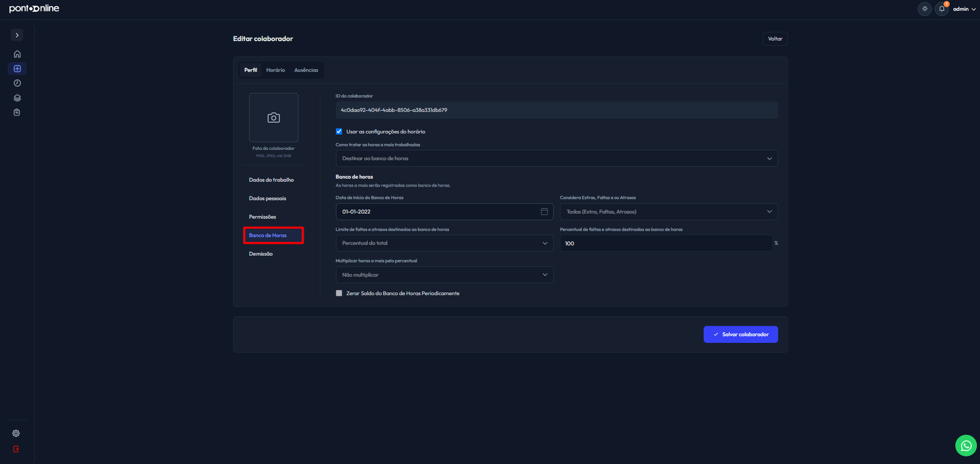The width and height of the screenshot is (980, 464).
Task: Toggle the light theme sun icon
Action: tap(925, 9)
